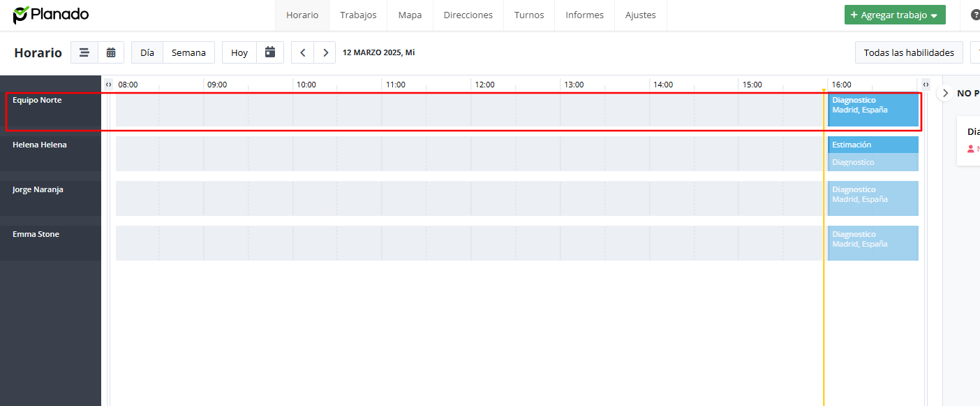
Task: Open Helena's Diagnostico job
Action: [873, 162]
